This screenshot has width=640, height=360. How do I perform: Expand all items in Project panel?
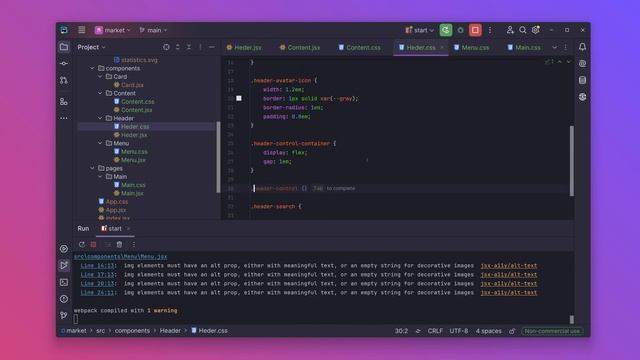click(178, 47)
